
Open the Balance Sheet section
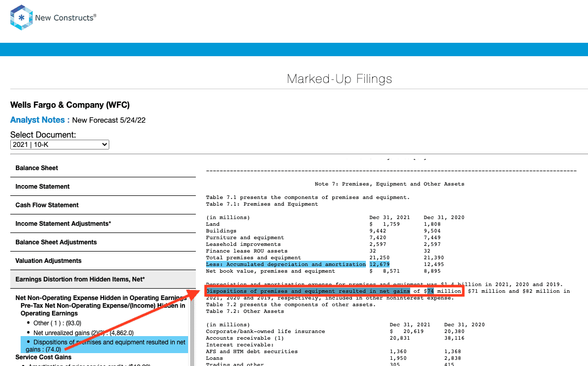tap(103, 168)
